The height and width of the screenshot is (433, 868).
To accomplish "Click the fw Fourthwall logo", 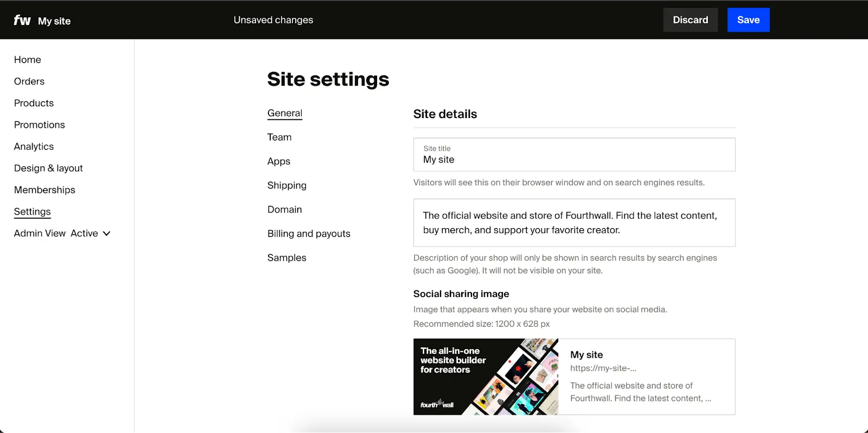I will tap(21, 20).
